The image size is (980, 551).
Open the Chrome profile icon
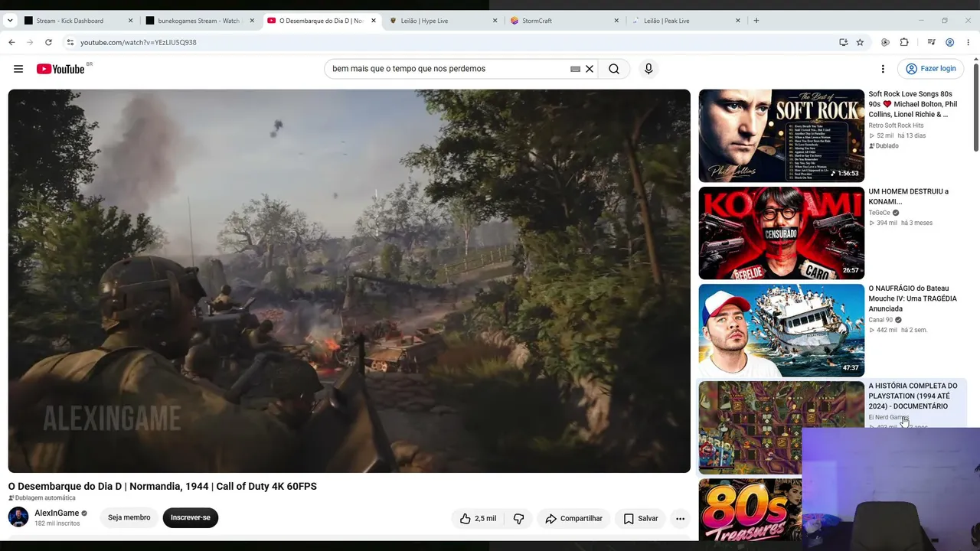[949, 42]
